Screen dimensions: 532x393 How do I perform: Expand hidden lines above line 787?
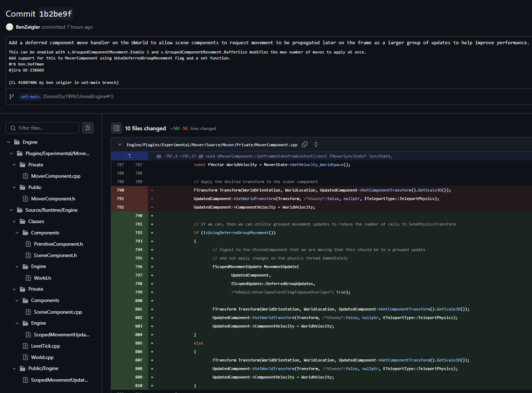click(x=129, y=156)
